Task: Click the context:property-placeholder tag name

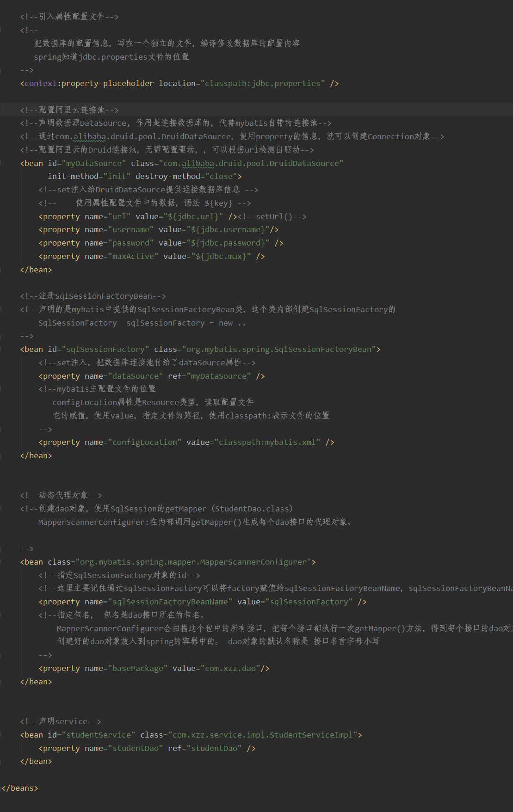Action: click(89, 83)
